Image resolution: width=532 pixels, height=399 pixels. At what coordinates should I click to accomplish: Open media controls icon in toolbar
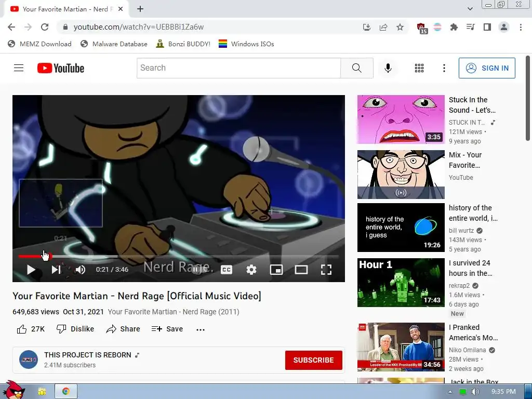(470, 27)
